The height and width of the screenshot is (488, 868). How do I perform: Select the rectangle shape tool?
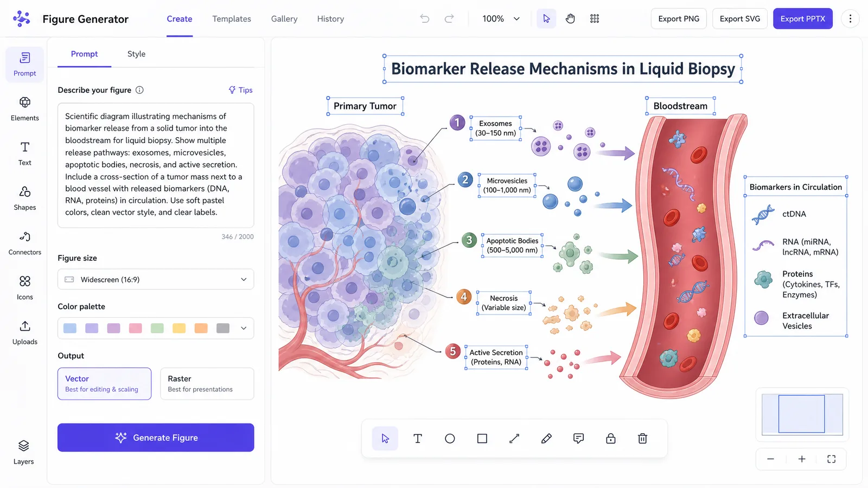[482, 439]
